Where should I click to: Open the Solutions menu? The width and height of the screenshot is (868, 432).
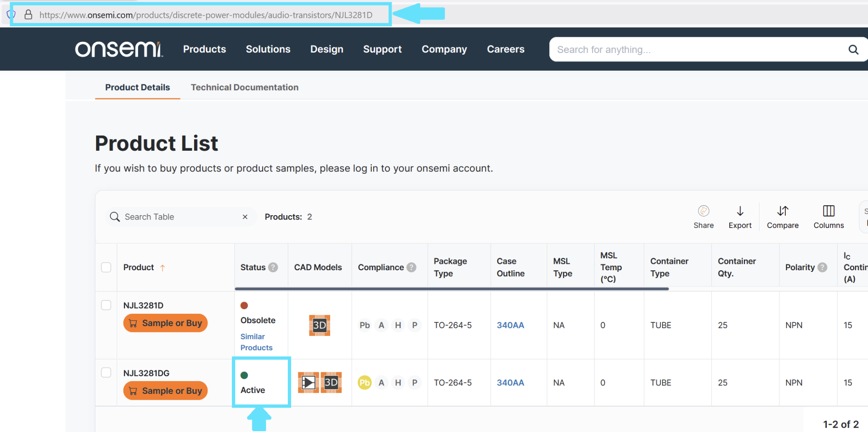point(268,49)
